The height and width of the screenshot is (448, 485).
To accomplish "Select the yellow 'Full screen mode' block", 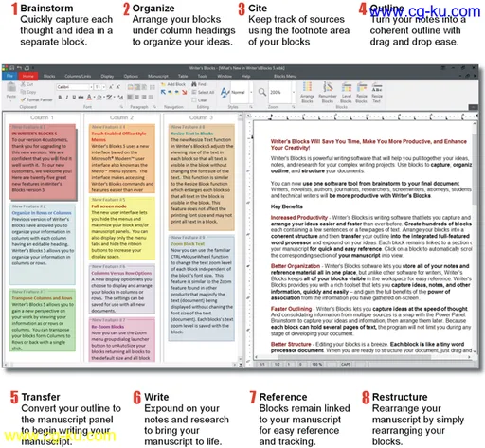I will point(122,228).
